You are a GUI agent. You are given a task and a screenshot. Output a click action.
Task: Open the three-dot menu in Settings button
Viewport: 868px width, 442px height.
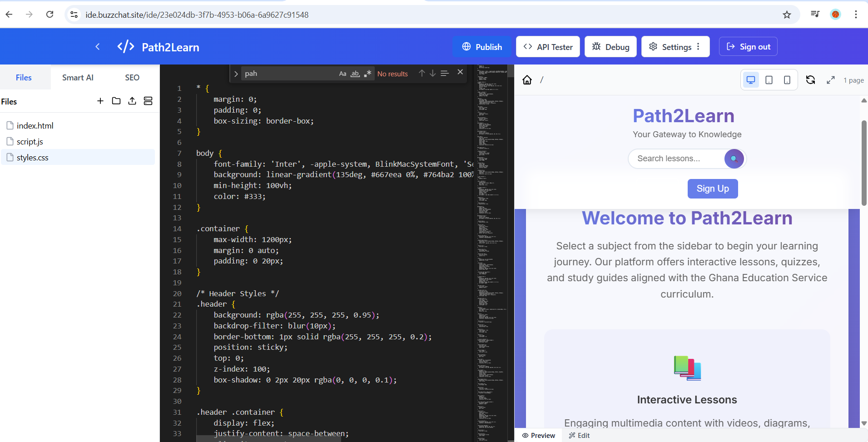click(x=698, y=47)
